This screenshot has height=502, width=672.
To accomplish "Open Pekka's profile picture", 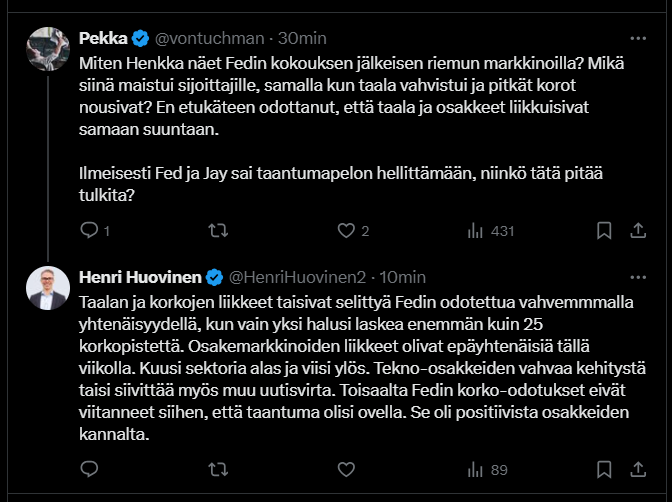I will coord(47,48).
